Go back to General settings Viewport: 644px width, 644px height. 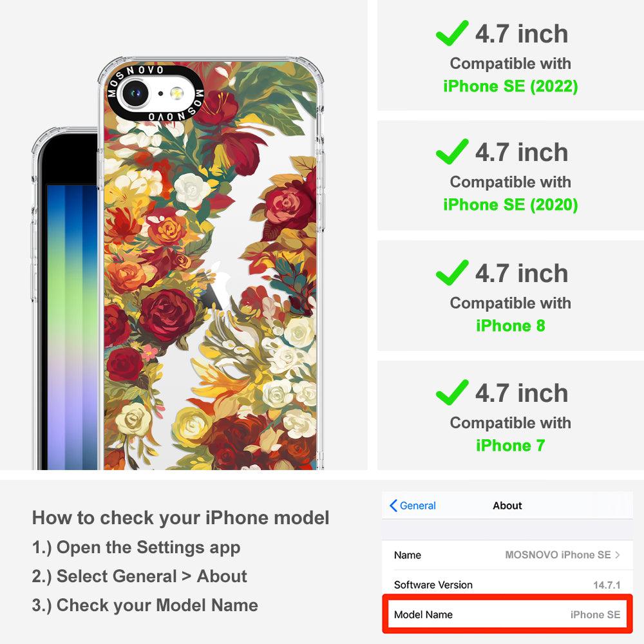click(x=413, y=506)
